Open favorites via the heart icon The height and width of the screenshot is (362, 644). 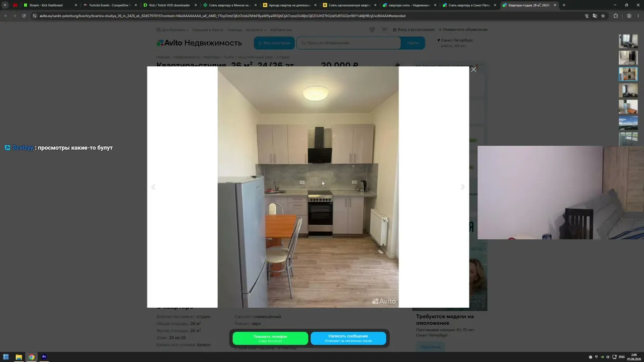pyautogui.click(x=372, y=30)
